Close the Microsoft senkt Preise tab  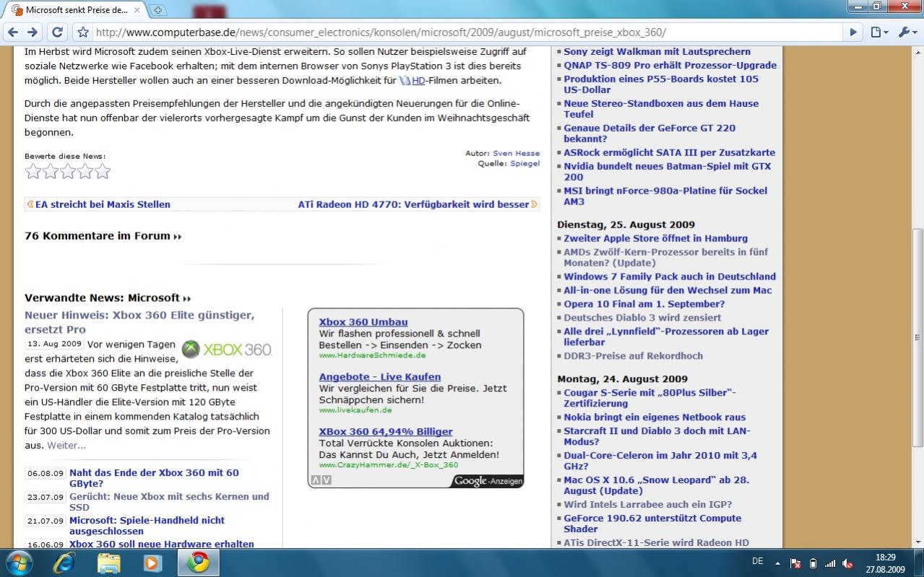click(137, 10)
